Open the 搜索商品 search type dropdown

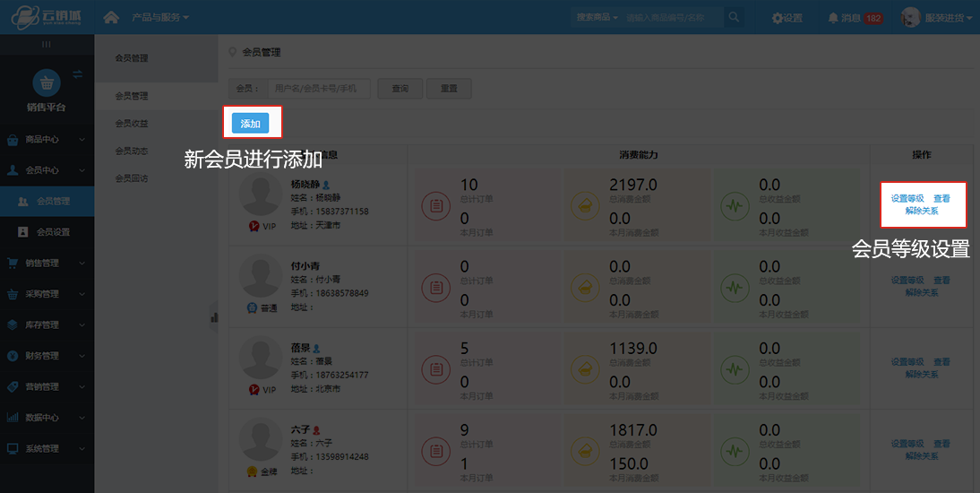pyautogui.click(x=597, y=17)
